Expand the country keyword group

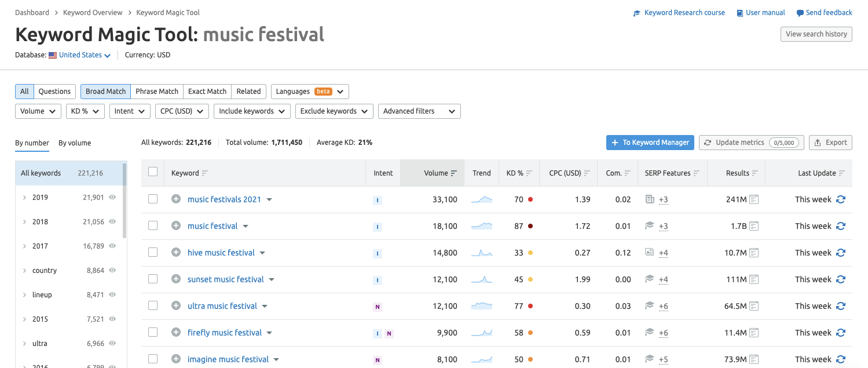(x=24, y=271)
